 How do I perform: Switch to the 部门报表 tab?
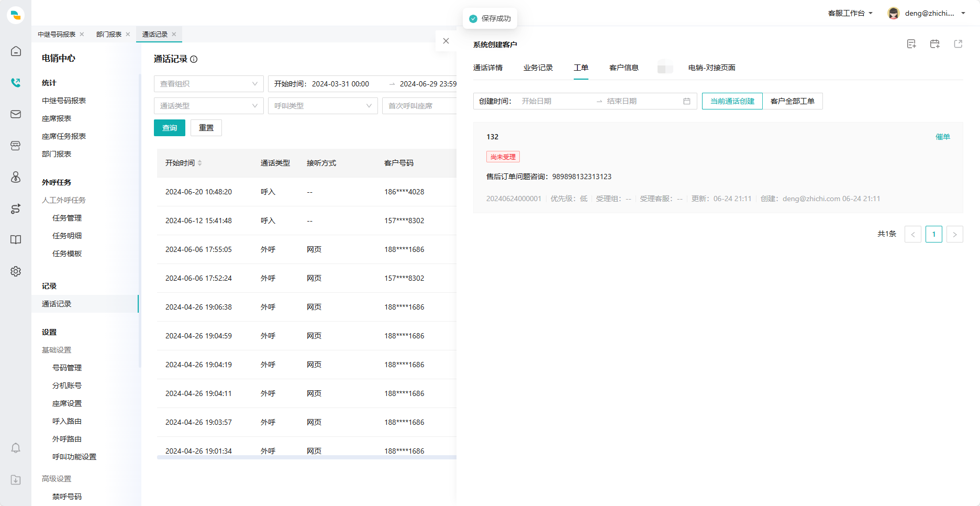109,34
